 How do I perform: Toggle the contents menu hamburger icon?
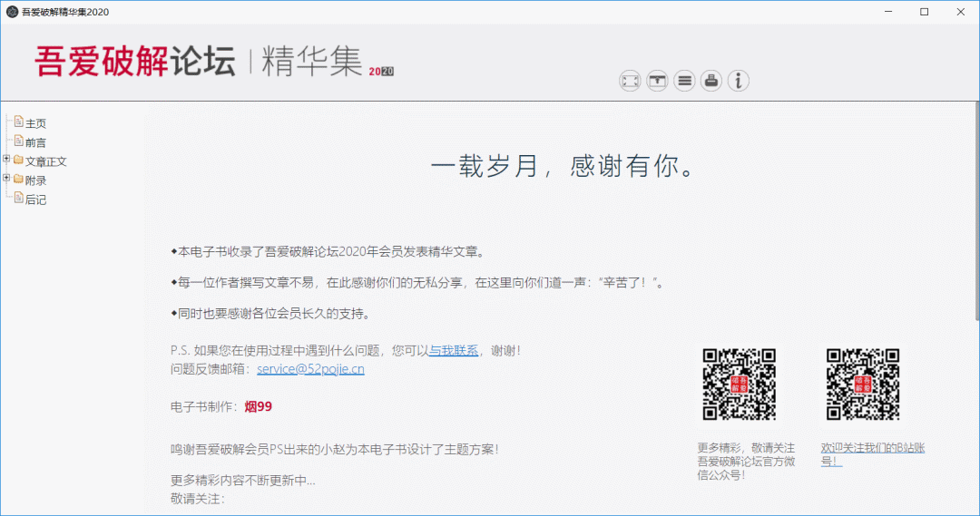coord(684,81)
